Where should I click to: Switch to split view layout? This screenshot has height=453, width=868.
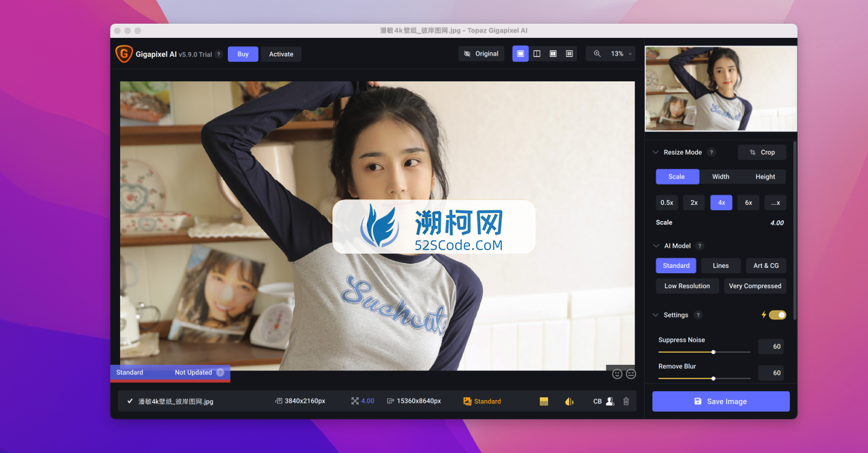[536, 54]
